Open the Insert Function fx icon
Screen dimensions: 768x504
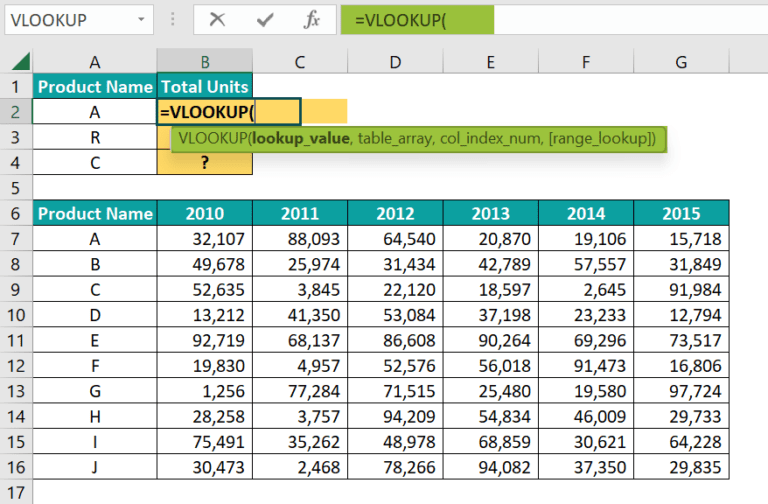pos(312,20)
